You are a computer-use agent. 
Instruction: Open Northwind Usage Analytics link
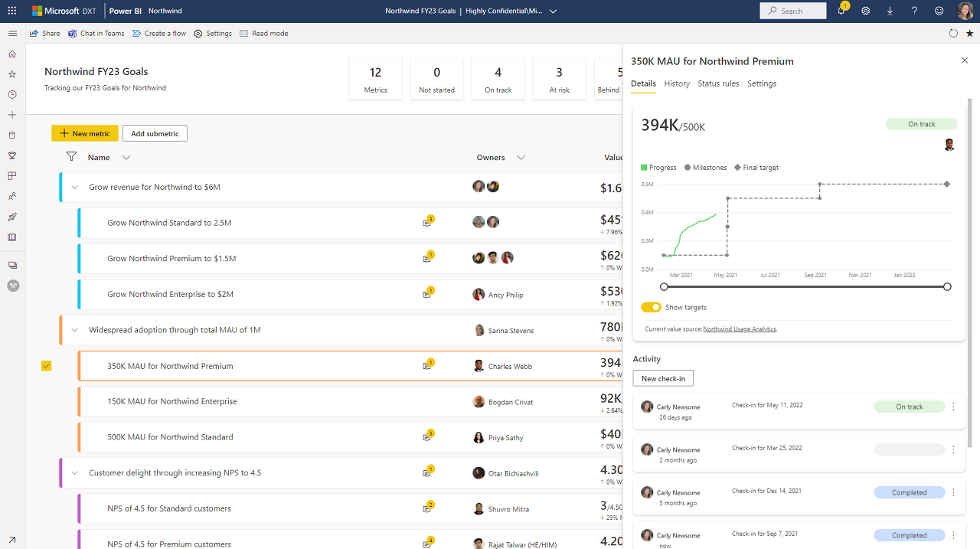(x=740, y=328)
